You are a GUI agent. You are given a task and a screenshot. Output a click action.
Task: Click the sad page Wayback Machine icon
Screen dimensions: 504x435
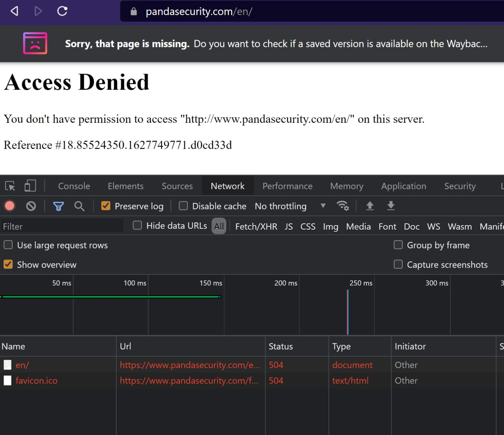tap(35, 43)
